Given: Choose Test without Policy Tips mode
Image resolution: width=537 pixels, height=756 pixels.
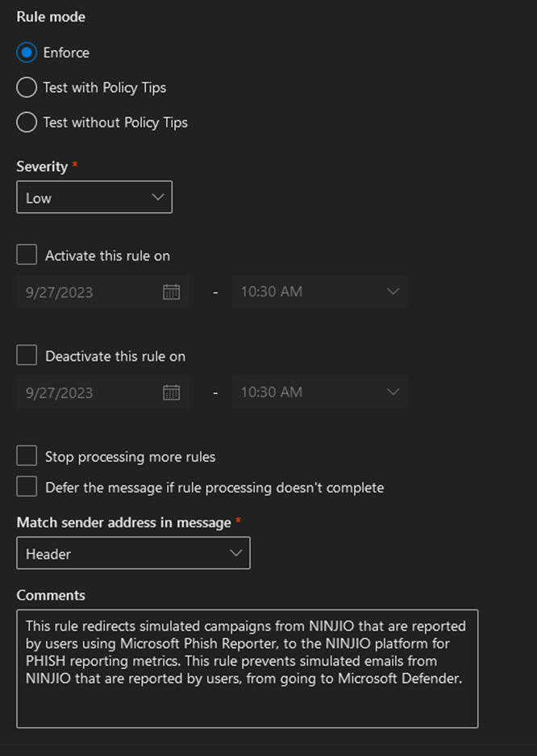Looking at the screenshot, I should click(27, 123).
